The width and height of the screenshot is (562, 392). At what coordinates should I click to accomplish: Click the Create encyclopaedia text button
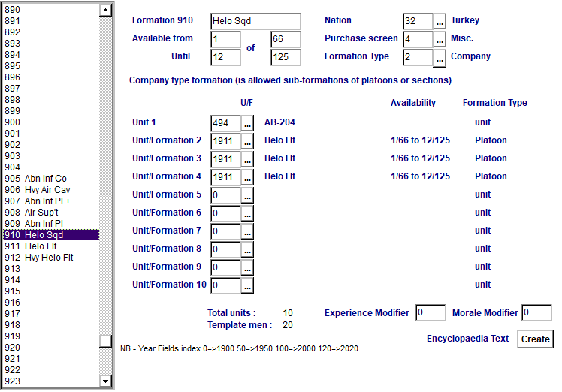tap(535, 339)
